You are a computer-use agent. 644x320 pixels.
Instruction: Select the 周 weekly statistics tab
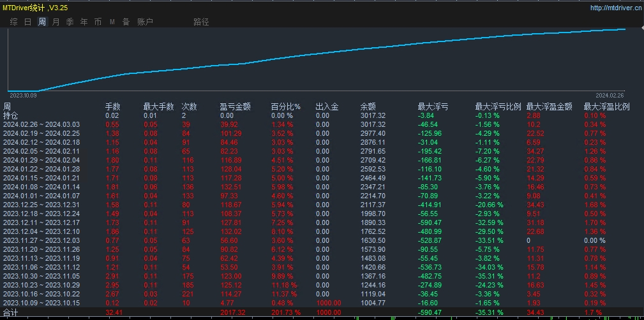(x=42, y=22)
